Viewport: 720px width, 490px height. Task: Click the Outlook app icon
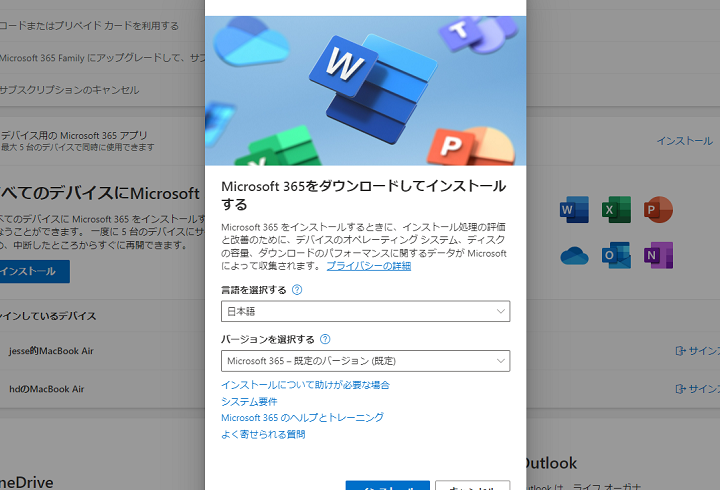[615, 256]
